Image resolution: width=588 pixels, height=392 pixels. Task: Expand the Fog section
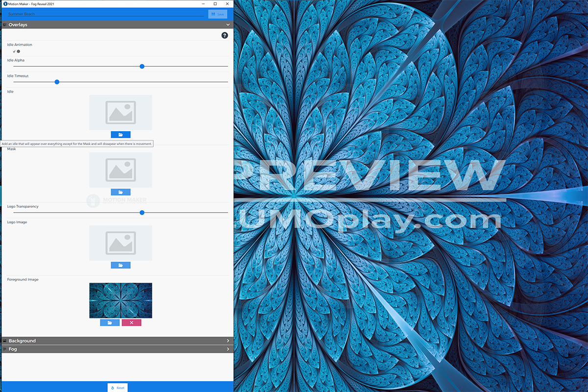pyautogui.click(x=117, y=349)
